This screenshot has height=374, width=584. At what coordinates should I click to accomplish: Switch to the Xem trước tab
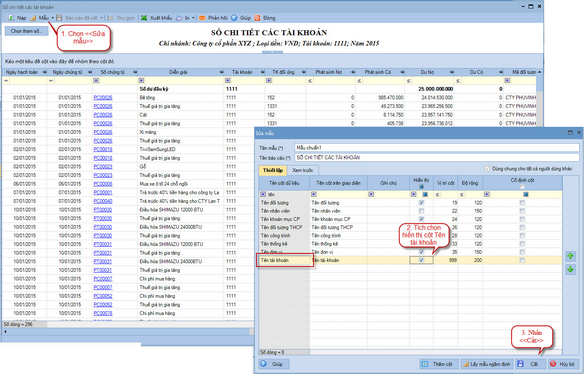pos(302,170)
